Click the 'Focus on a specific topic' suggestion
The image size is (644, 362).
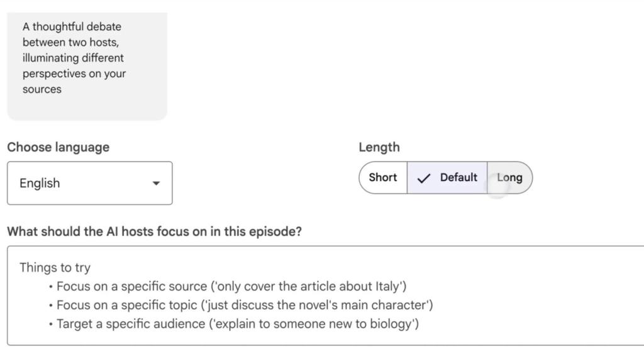click(x=245, y=305)
